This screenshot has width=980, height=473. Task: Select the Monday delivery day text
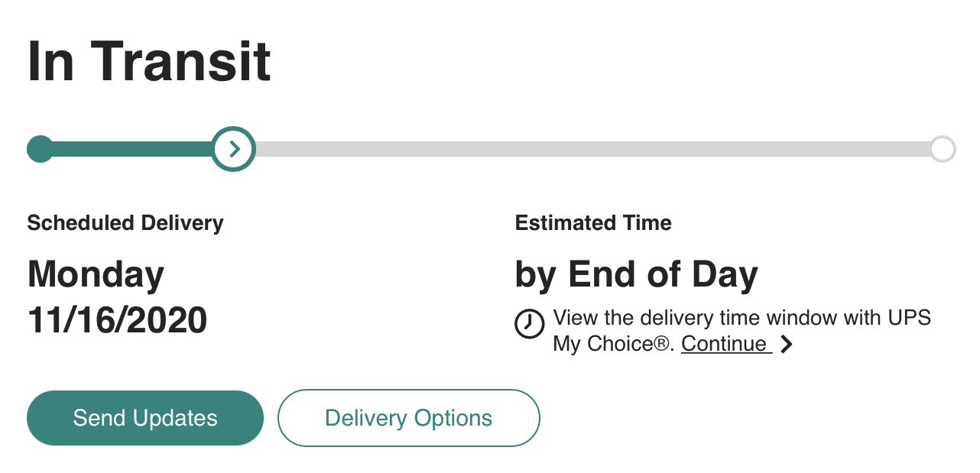(96, 274)
